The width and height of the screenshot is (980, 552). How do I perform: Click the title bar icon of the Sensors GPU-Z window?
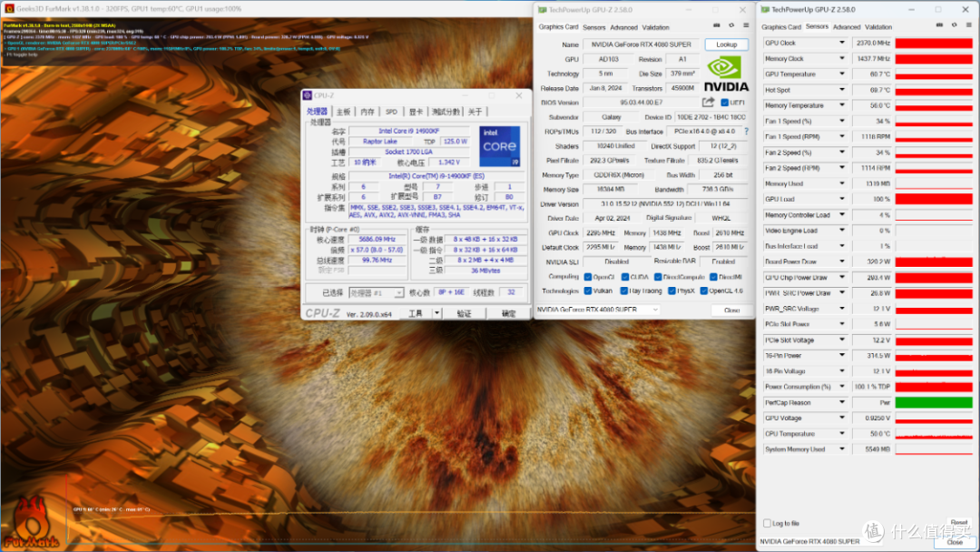(765, 9)
